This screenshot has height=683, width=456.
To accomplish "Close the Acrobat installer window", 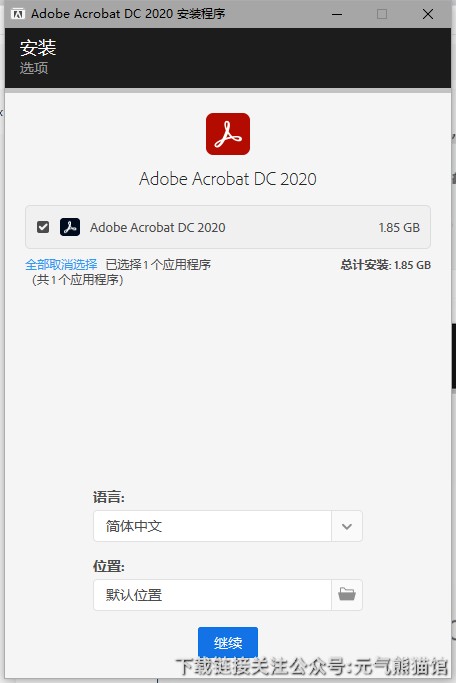I will click(x=428, y=14).
